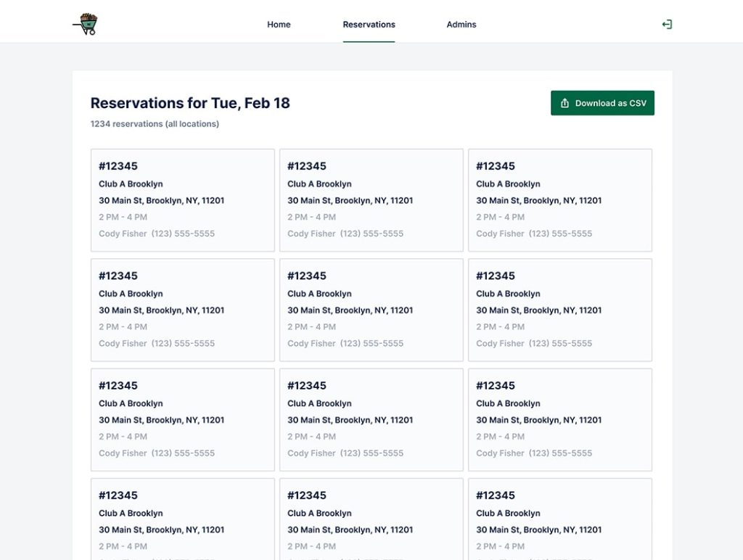
Task: Click the 2 PM - 4 PM time slot
Action: pyautogui.click(x=122, y=217)
